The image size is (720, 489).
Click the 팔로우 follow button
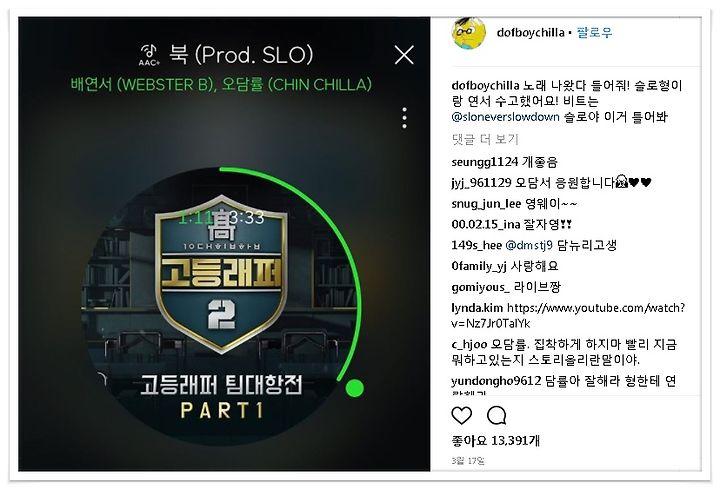[594, 33]
